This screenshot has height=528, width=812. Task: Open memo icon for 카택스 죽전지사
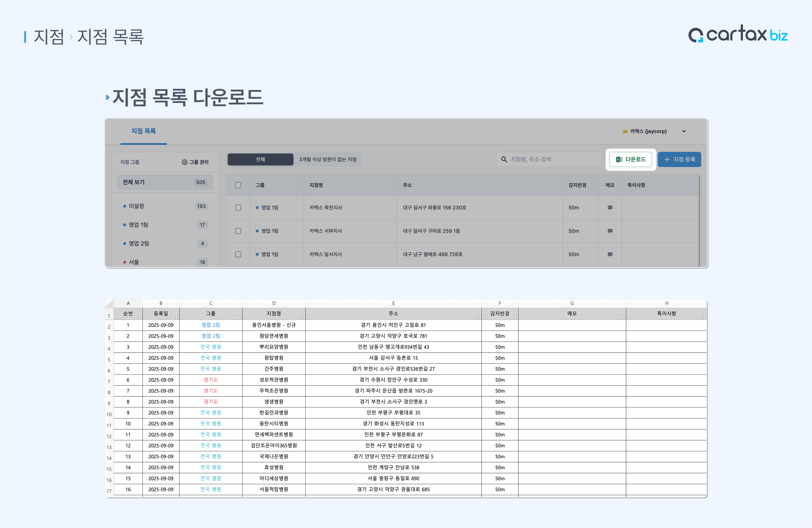pos(610,207)
